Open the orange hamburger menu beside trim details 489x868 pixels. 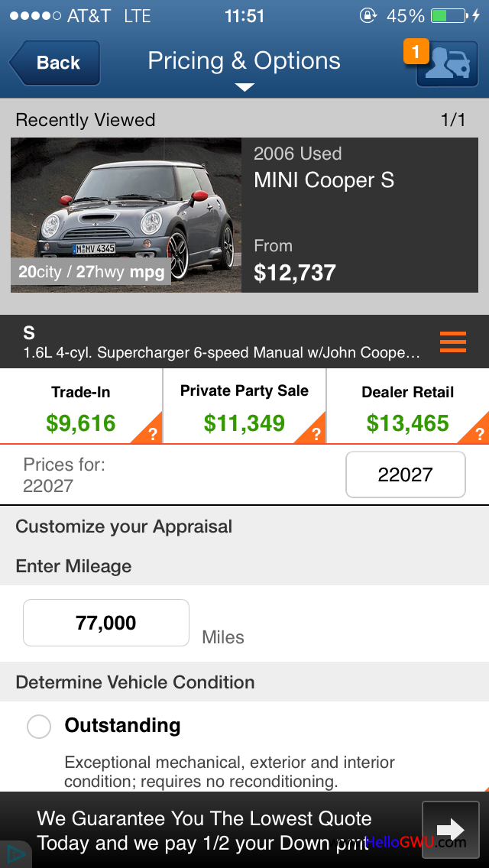[x=452, y=342]
